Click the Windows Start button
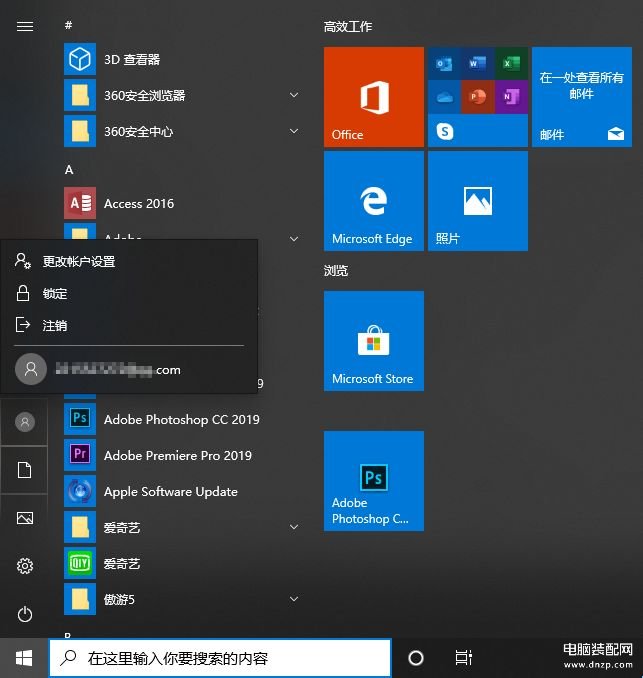 [24, 658]
